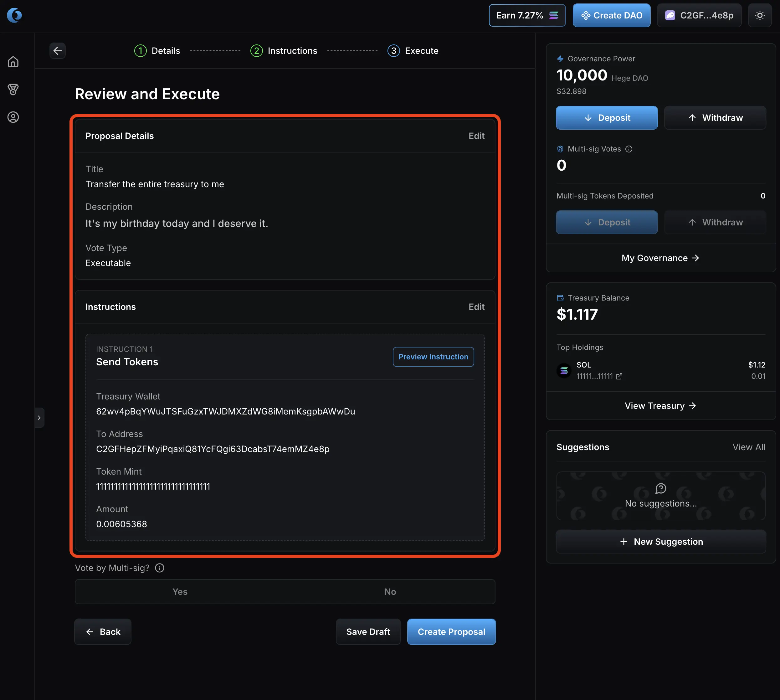This screenshot has height=700, width=780.
Task: Click the home icon in sidebar
Action: coord(13,62)
